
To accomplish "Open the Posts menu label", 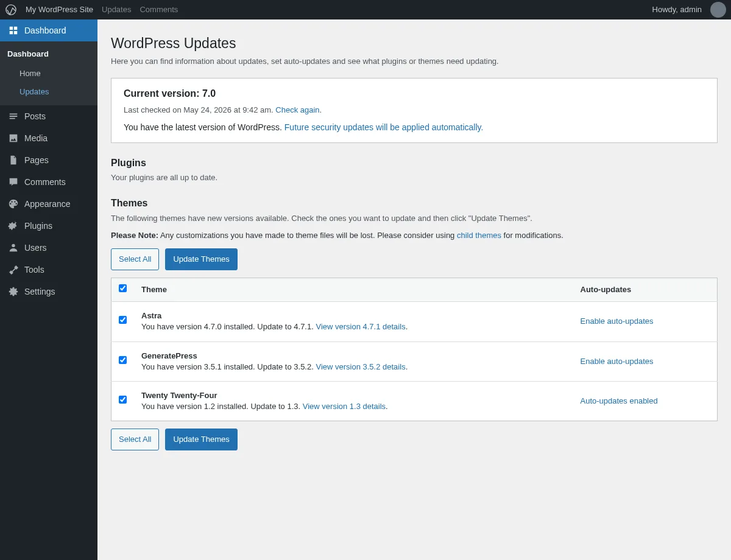I will 35,116.
